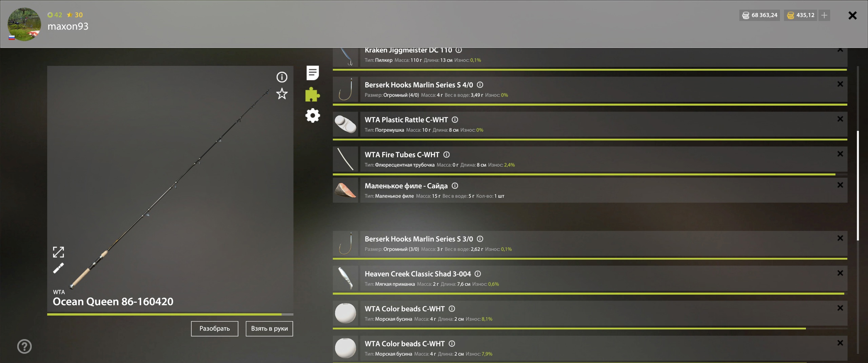Show info for WTA Fire Tubes C-WHT
Image resolution: width=868 pixels, height=363 pixels.
[x=447, y=154]
